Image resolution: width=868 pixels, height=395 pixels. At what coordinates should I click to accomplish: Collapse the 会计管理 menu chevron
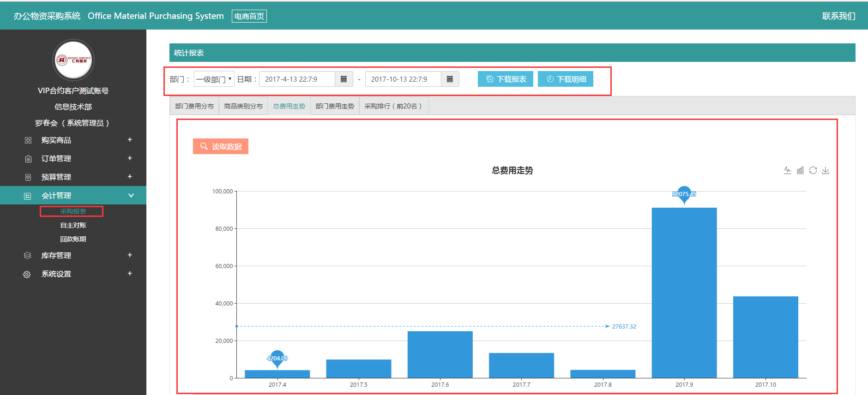tap(131, 196)
